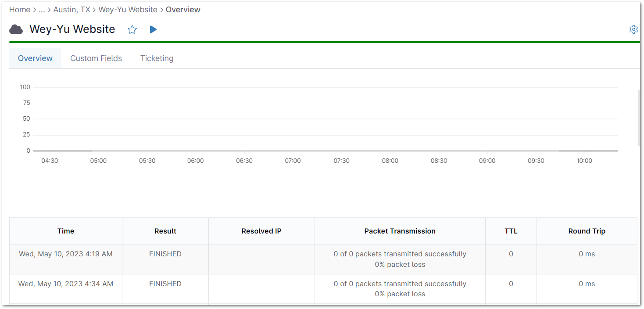
Task: Toggle the favorite star next to Wey-Yu Website
Action: tap(132, 29)
